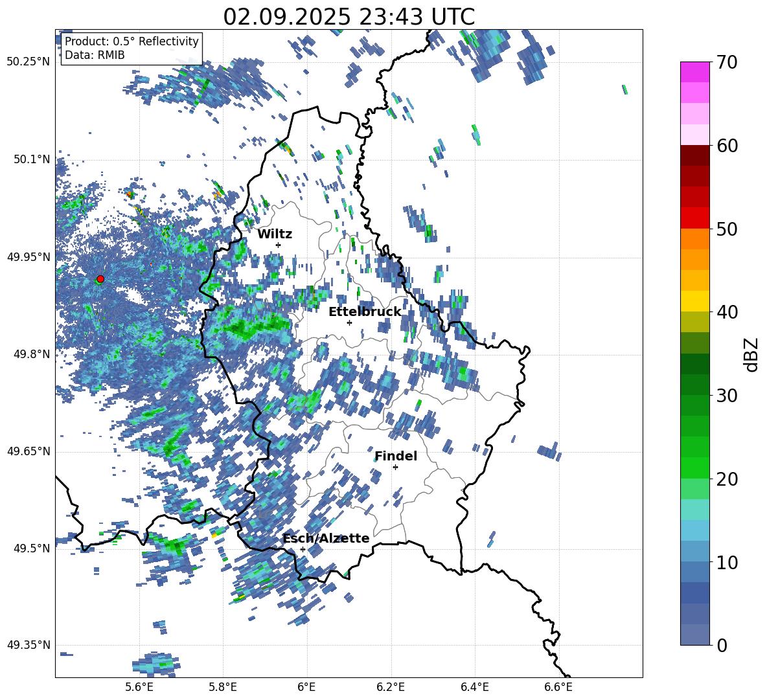The width and height of the screenshot is (767, 700).
Task: Click the 6.6°E longitude label
Action: tap(558, 688)
